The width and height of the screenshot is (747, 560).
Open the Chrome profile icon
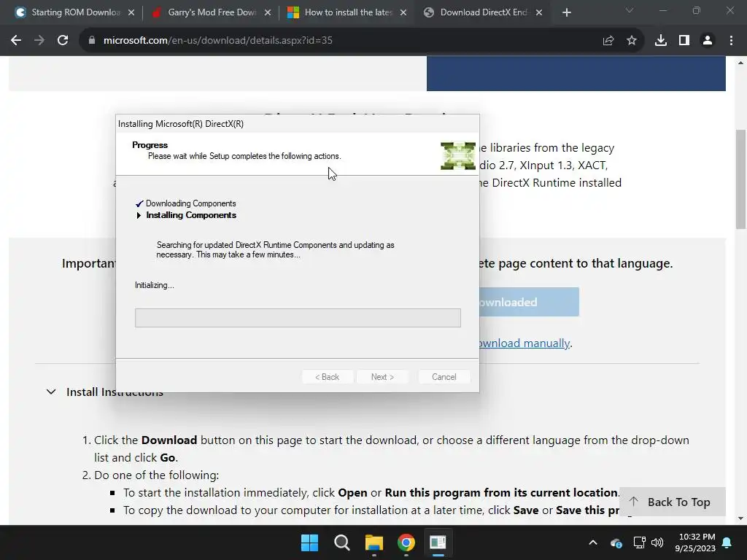point(708,41)
